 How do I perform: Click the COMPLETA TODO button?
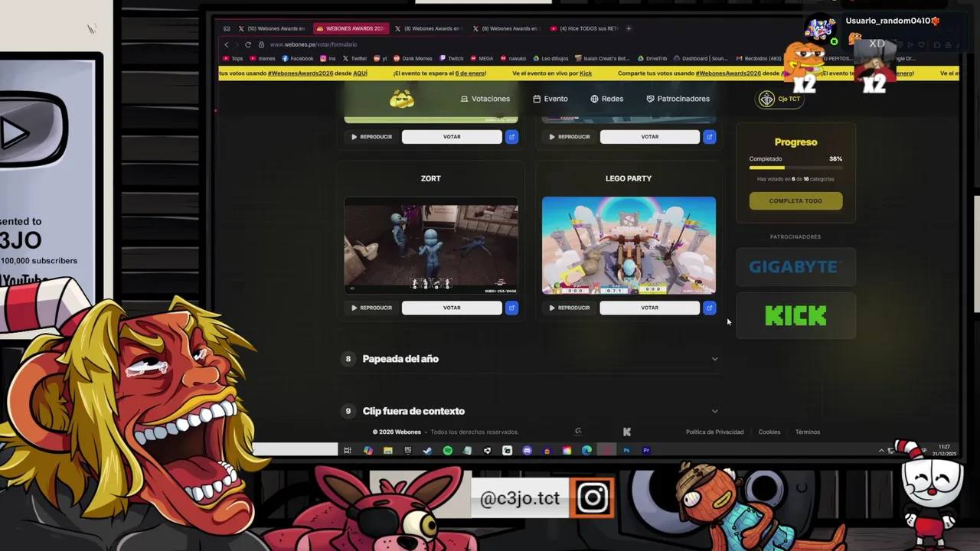795,201
